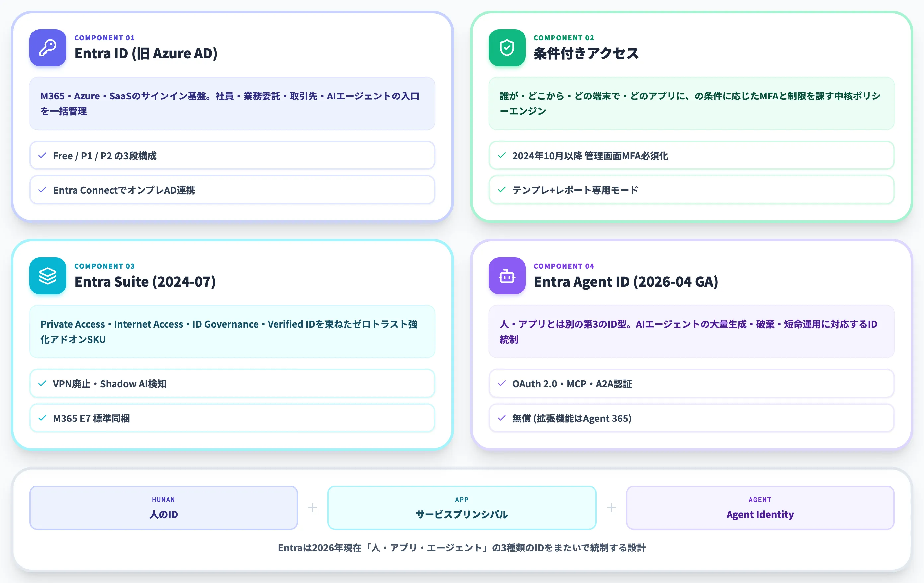
Task: Click the checkmark beside 2024年10月以降
Action: pos(501,155)
